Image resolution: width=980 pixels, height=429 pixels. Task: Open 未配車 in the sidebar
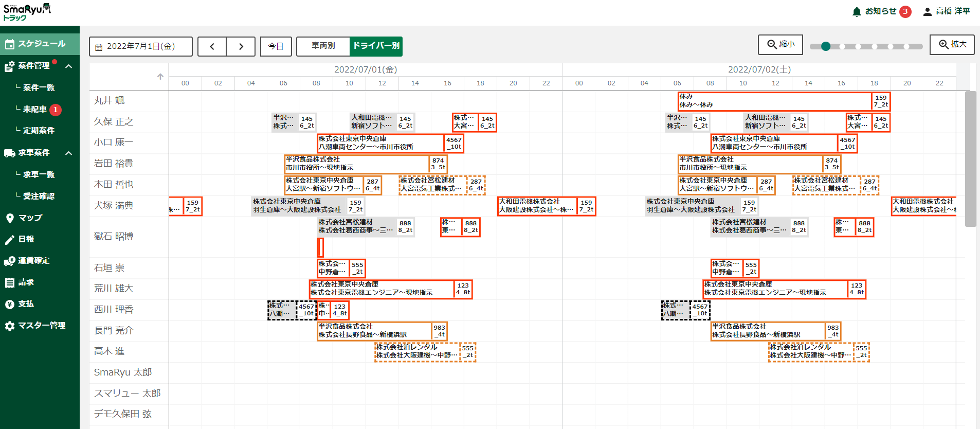point(35,110)
